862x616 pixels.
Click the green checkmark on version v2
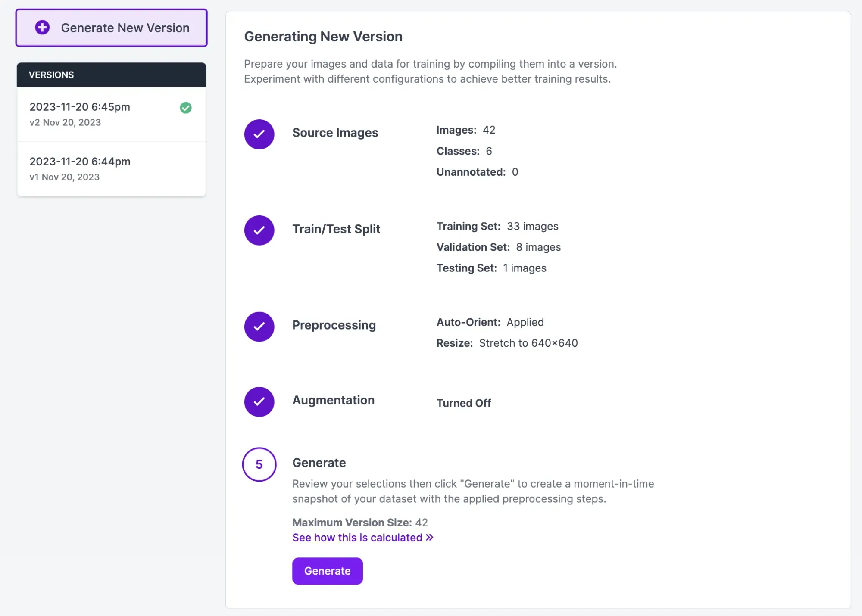tap(186, 108)
